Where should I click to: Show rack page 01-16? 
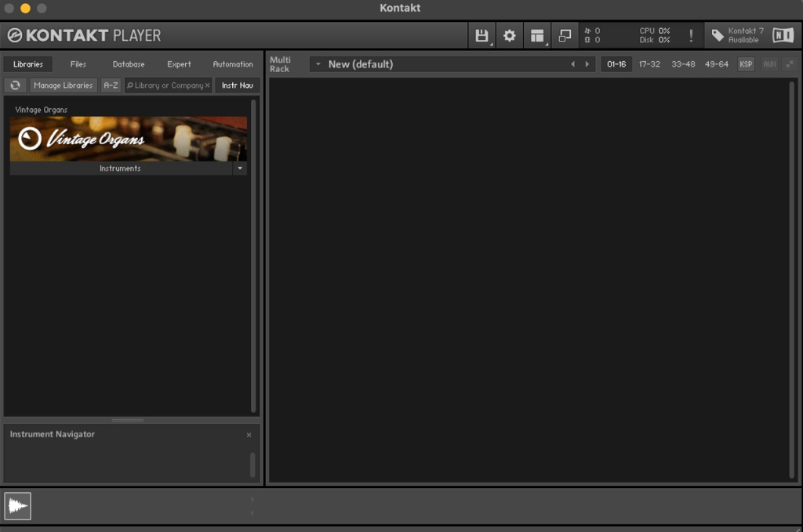616,64
